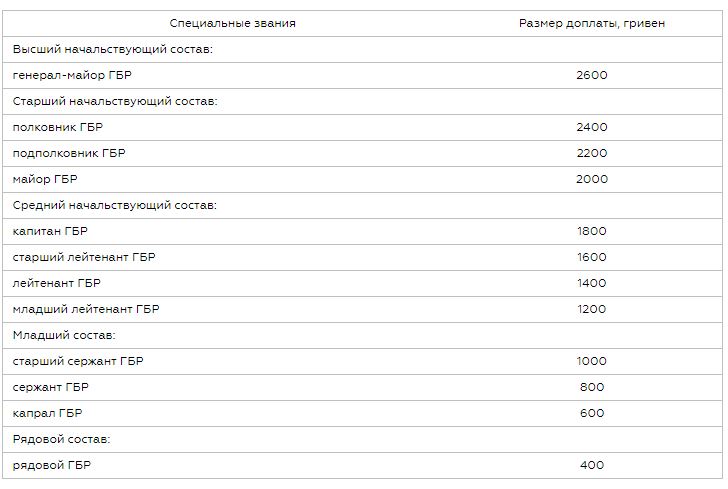Select the "майор ГБР" rank cell

tap(45, 179)
